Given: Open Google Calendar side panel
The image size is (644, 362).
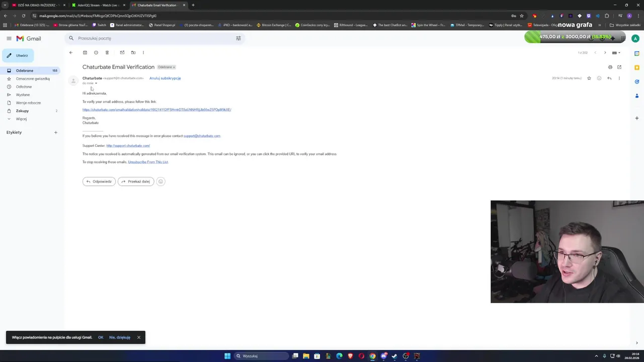Looking at the screenshot, I should (636, 53).
